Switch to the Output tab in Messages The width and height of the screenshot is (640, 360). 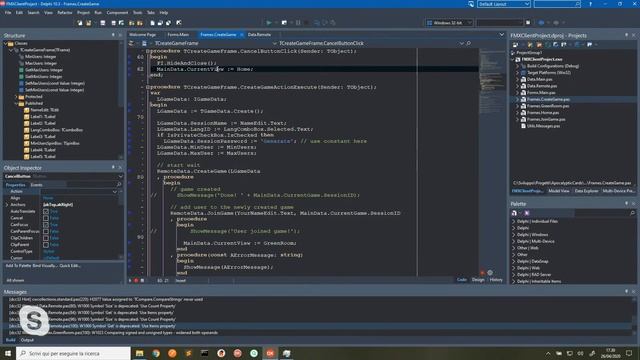(x=27, y=340)
